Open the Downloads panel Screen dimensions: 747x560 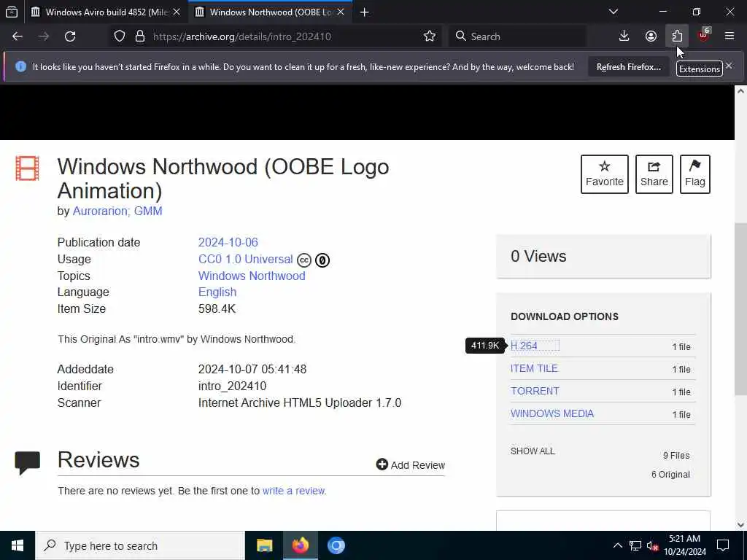coord(624,36)
